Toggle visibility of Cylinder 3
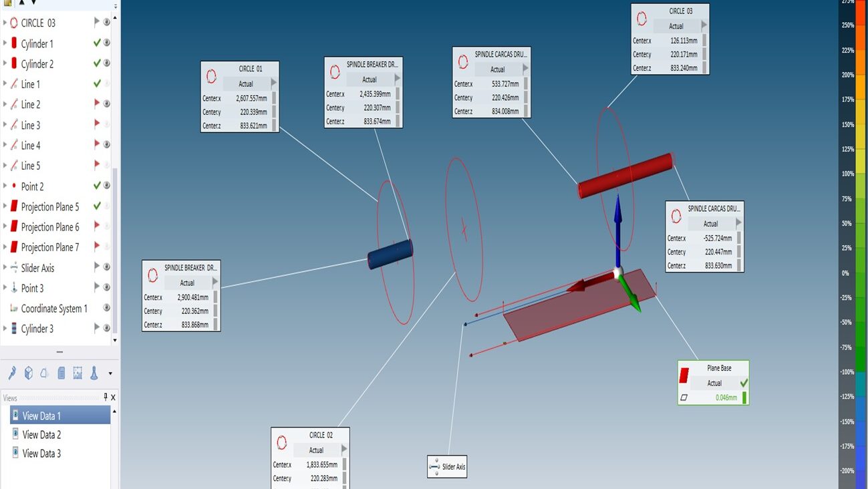The width and height of the screenshot is (868, 489). pyautogui.click(x=107, y=329)
